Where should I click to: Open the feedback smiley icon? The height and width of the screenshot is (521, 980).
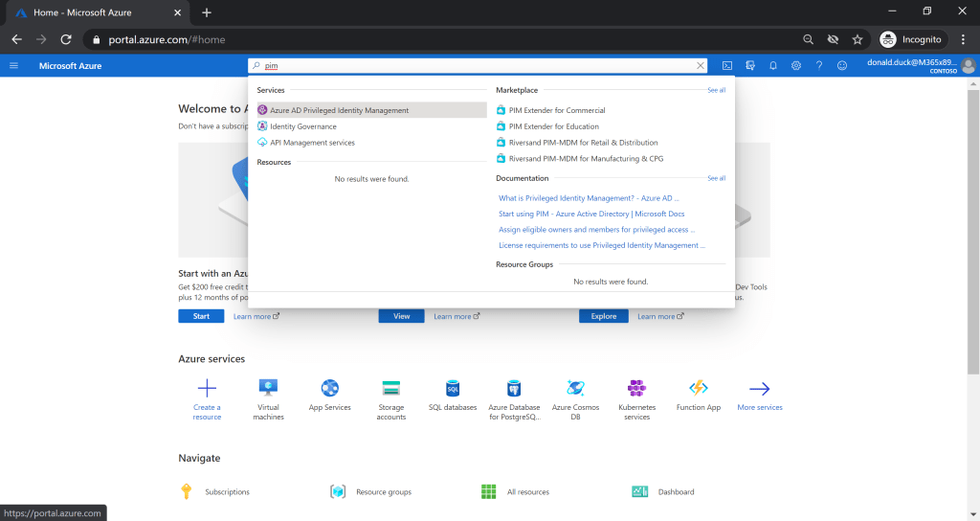tap(842, 65)
